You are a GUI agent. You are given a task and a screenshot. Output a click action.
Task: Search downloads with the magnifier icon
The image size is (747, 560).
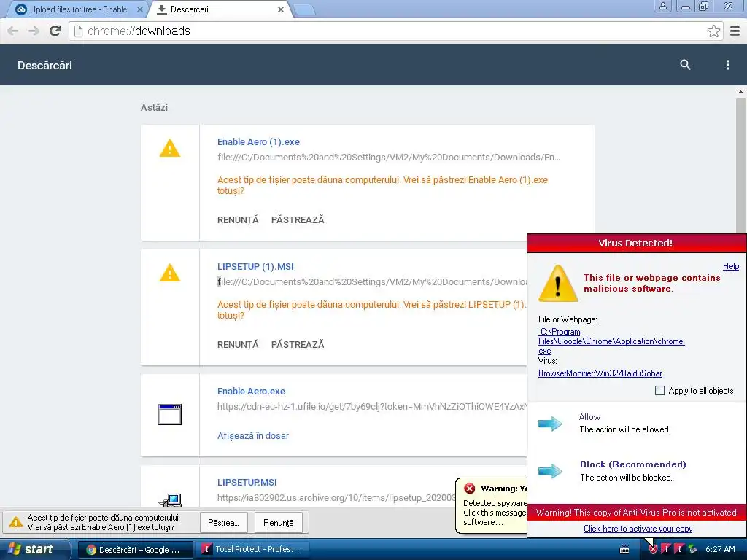tap(685, 65)
